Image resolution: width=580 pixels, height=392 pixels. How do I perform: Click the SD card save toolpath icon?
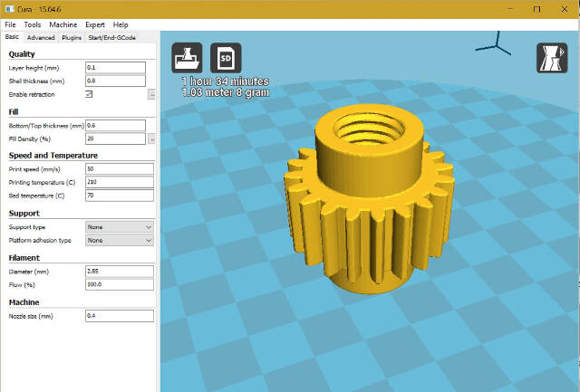point(226,58)
